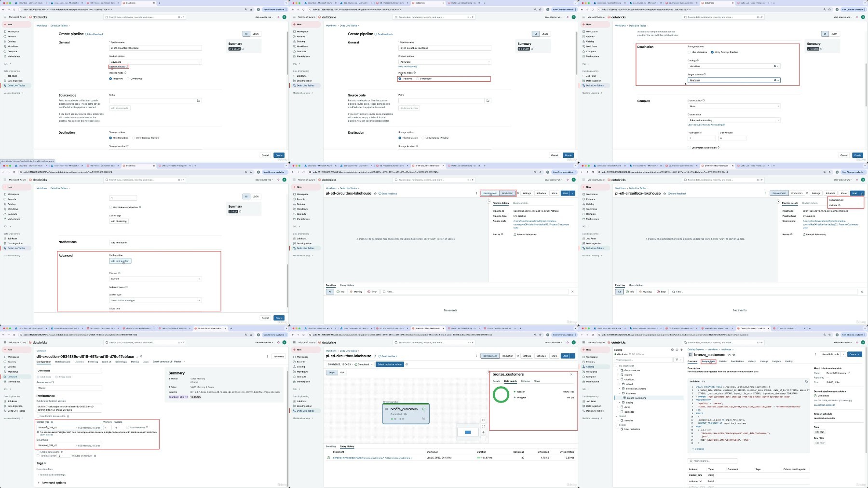Screen dimensions: 868x488
Task: Toggle Enable autoscaling checkbox in cluster details
Action: [x=38, y=452]
